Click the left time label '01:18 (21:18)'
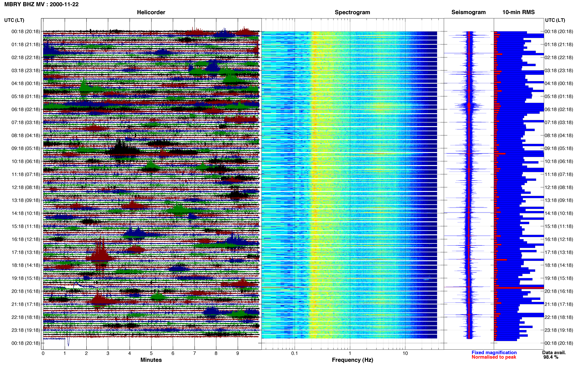 click(26, 45)
